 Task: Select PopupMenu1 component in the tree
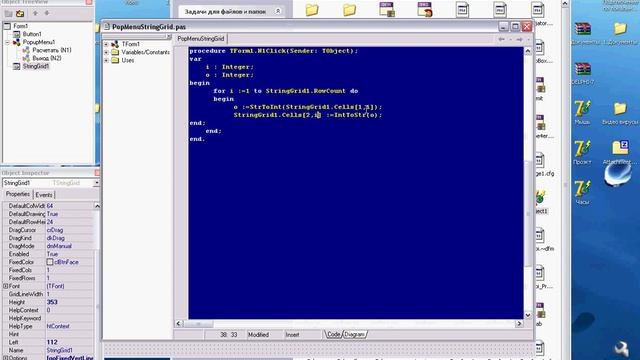tap(39, 42)
